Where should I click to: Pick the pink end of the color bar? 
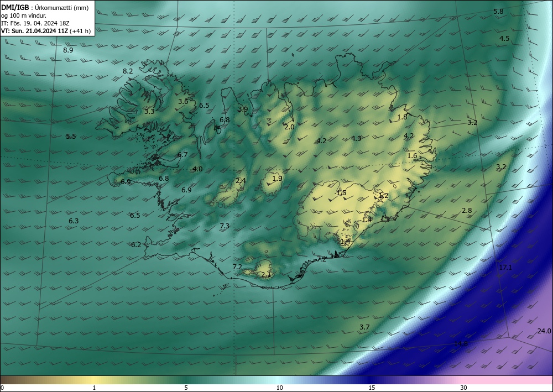click(x=508, y=380)
